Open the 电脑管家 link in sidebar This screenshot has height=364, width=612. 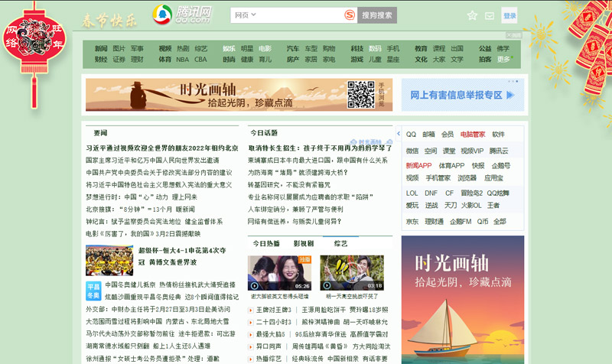click(473, 135)
